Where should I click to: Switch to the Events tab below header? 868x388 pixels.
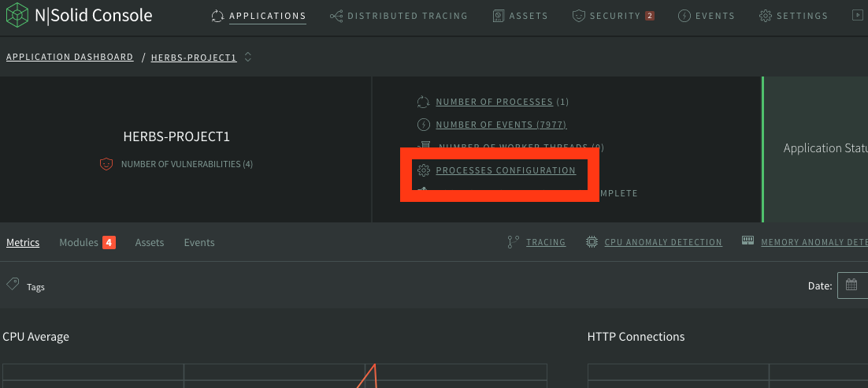click(x=198, y=243)
